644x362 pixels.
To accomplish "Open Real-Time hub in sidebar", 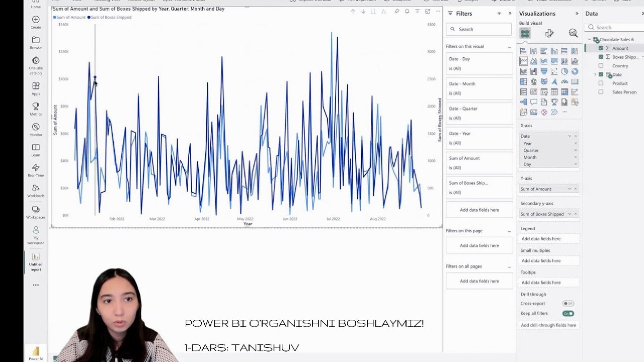I will [x=36, y=170].
